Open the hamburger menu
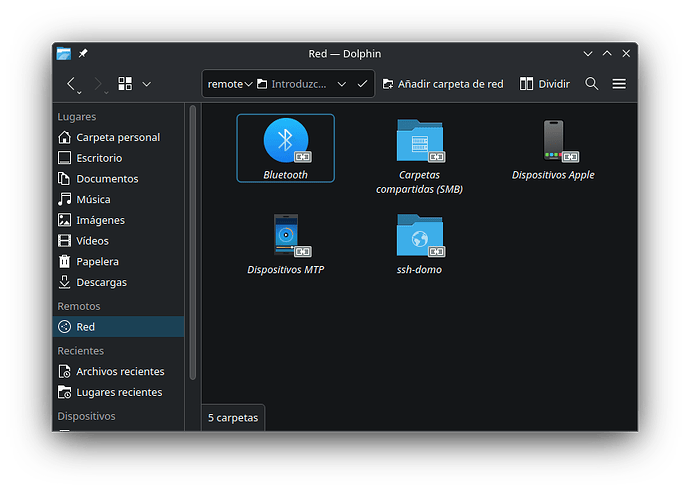The width and height of the screenshot is (690, 493). tap(619, 84)
